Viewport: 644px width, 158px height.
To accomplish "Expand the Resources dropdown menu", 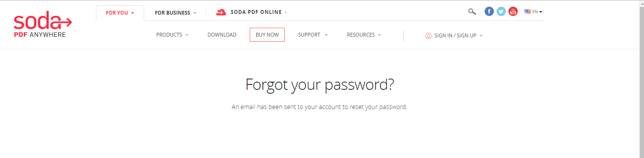I will tap(364, 35).
